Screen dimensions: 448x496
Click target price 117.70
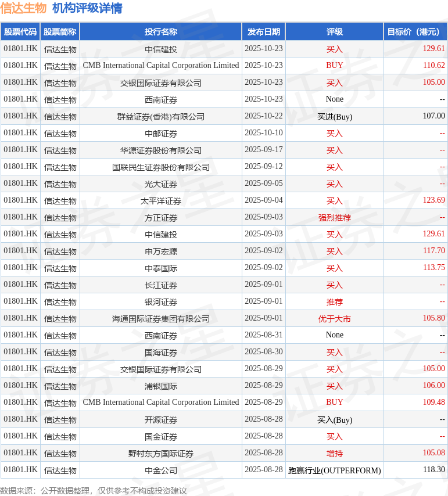(433, 250)
